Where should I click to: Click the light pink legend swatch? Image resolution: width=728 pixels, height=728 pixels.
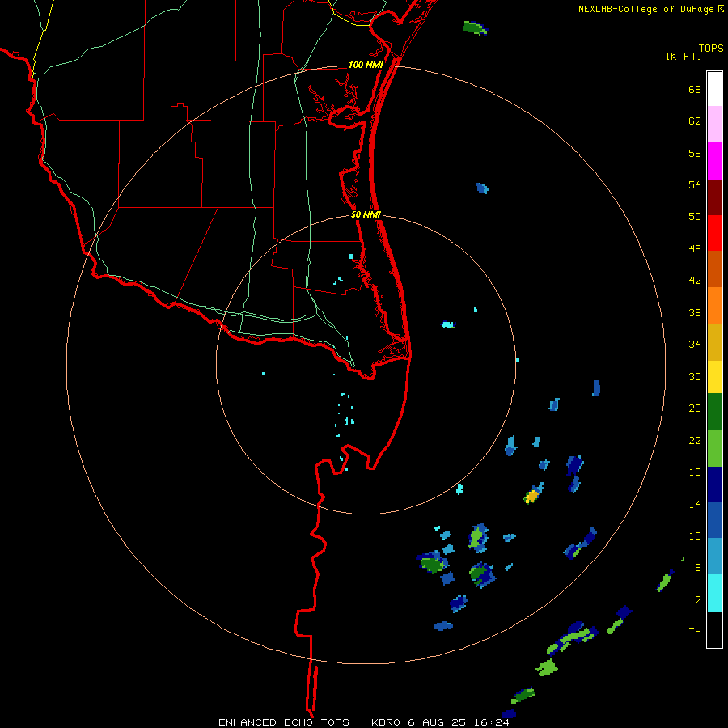pos(714,124)
